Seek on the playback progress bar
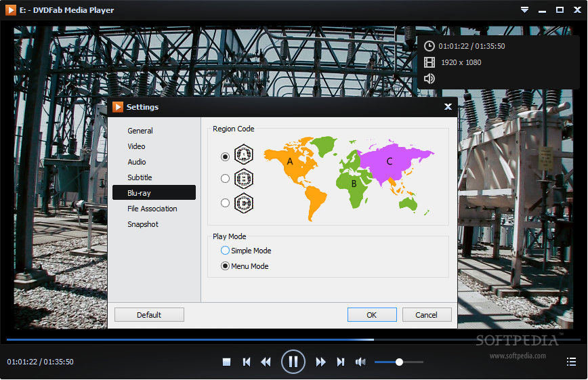This screenshot has width=588, height=380. point(293,340)
